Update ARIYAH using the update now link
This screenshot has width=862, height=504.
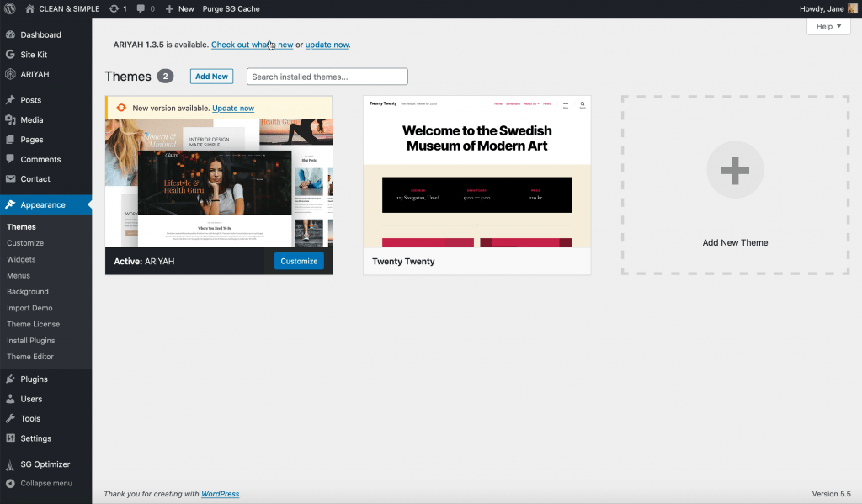(327, 45)
